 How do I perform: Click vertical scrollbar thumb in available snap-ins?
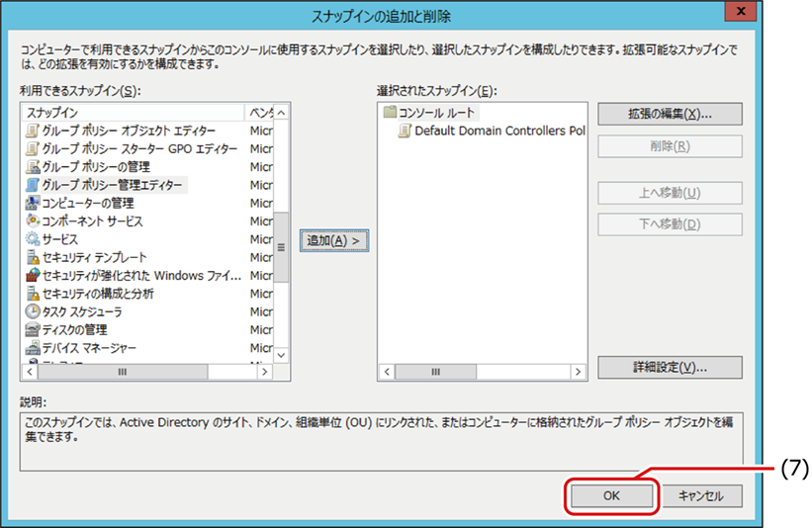click(x=281, y=247)
